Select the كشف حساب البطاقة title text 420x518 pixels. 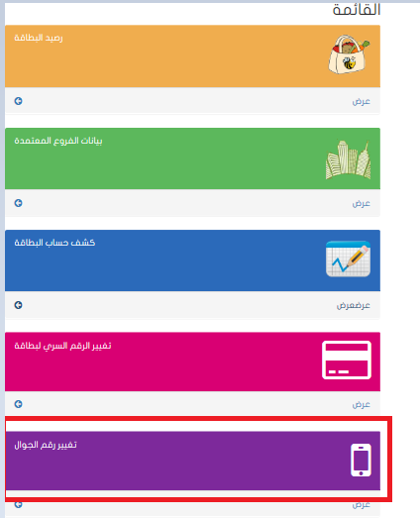(x=54, y=243)
